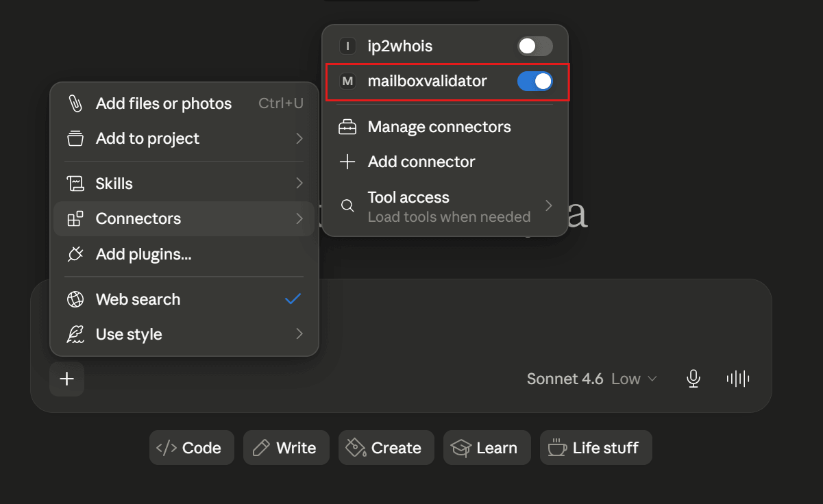Image resolution: width=823 pixels, height=504 pixels.
Task: Expand the Connectors submenu arrow
Action: (x=299, y=219)
